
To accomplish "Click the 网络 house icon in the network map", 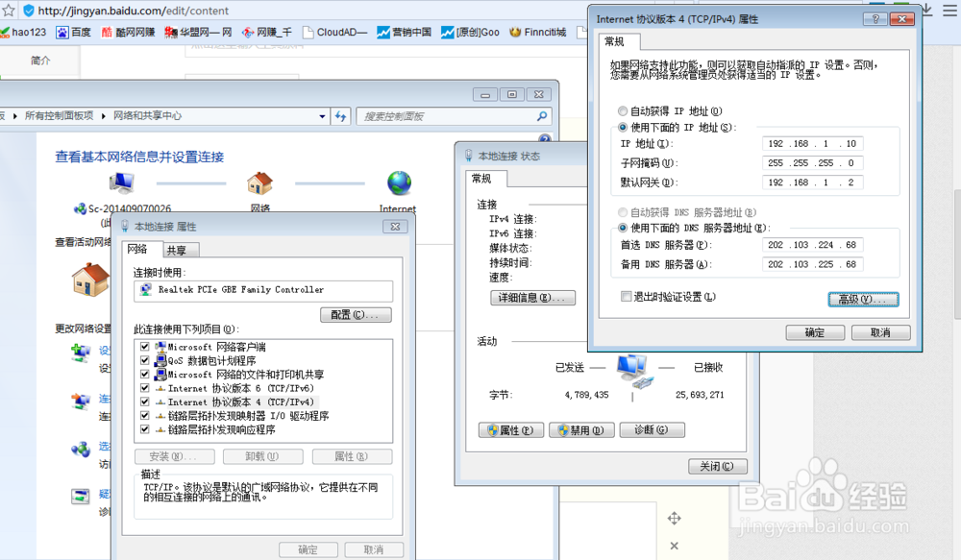I will 261,182.
